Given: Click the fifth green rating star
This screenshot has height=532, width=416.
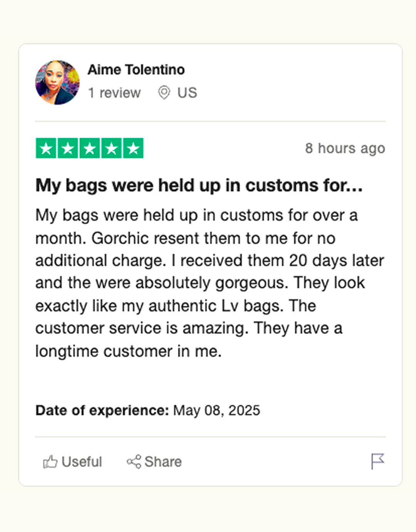Looking at the screenshot, I should 133,148.
